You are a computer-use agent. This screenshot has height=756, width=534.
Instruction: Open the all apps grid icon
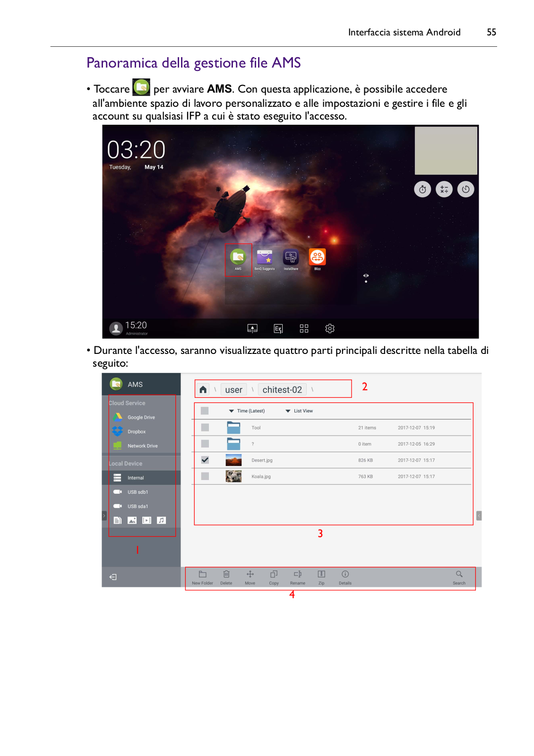click(304, 328)
